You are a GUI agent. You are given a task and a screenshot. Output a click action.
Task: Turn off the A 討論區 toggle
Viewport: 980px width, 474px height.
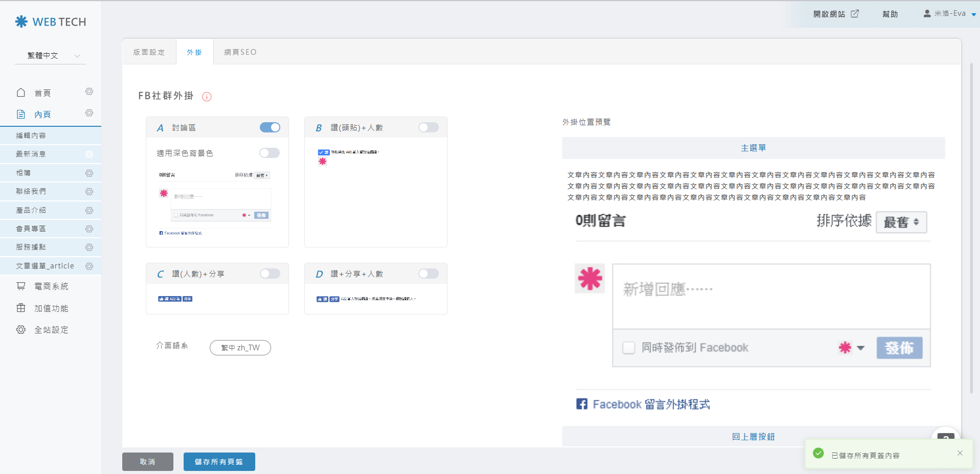(x=270, y=127)
